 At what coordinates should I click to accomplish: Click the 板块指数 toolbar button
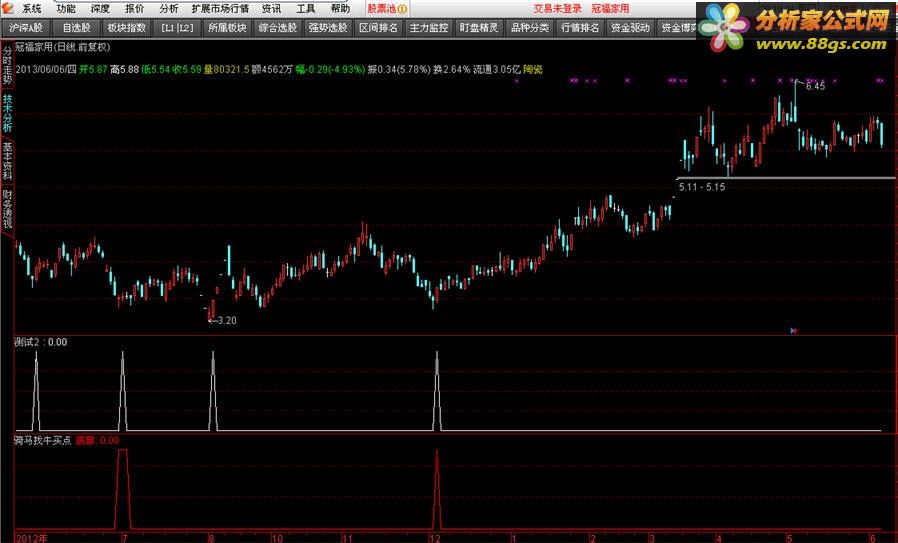click(127, 27)
